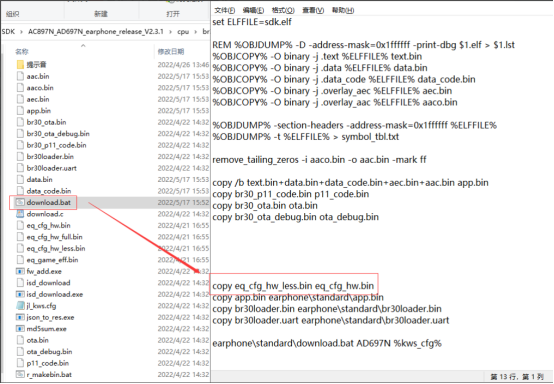Open the 文件(F) menu in Notepad

click(x=225, y=10)
